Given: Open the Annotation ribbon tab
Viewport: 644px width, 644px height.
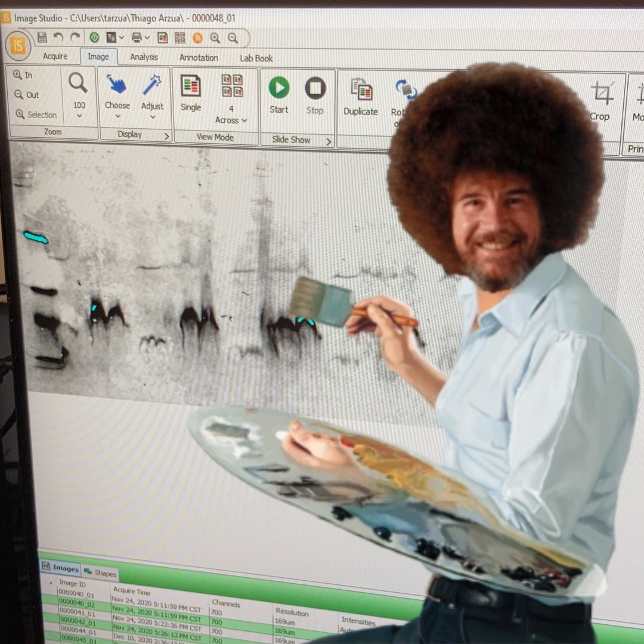Looking at the screenshot, I should pyautogui.click(x=199, y=58).
